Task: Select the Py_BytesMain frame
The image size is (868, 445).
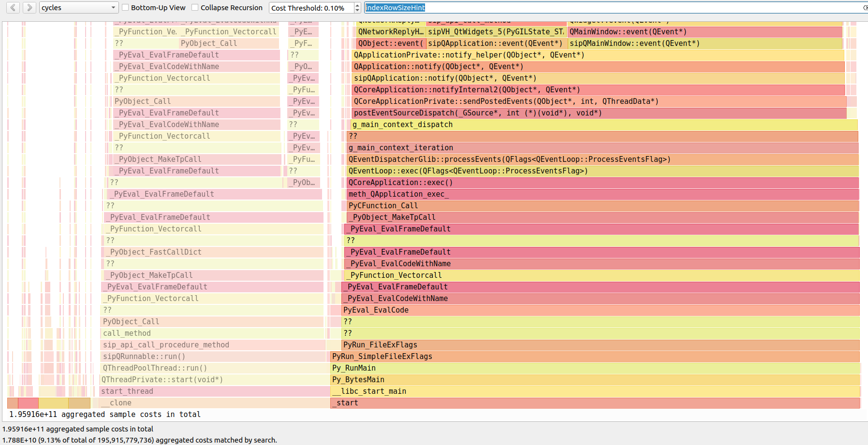Action: click(595, 380)
